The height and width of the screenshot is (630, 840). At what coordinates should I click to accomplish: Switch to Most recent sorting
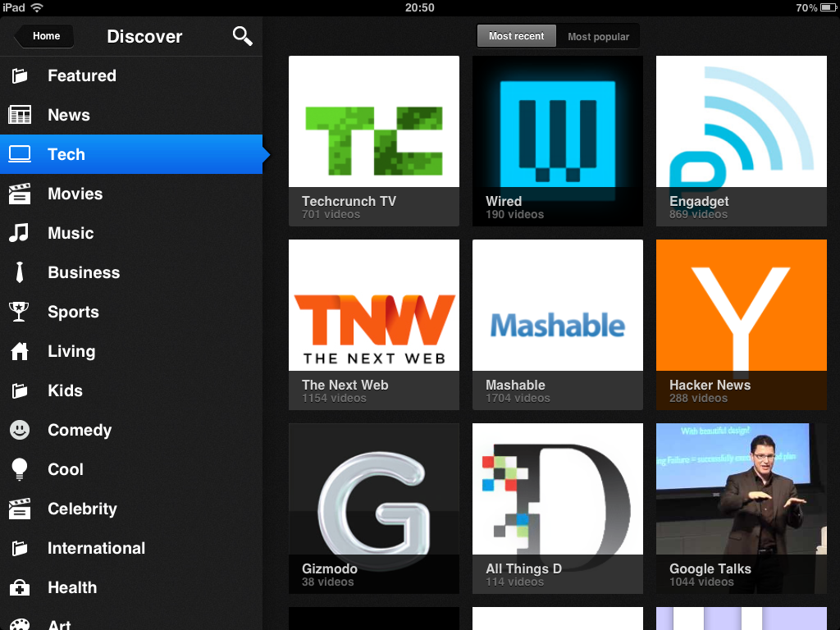517,36
